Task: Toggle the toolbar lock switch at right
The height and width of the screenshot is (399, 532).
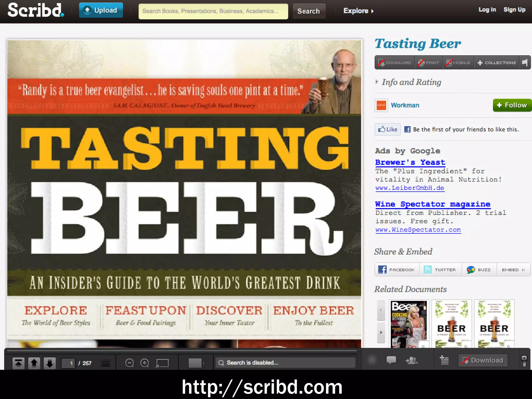Action: click(524, 361)
